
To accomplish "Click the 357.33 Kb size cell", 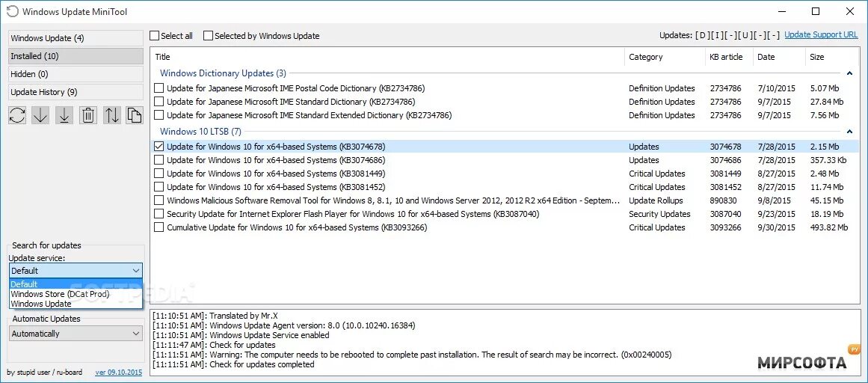I will (x=828, y=159).
